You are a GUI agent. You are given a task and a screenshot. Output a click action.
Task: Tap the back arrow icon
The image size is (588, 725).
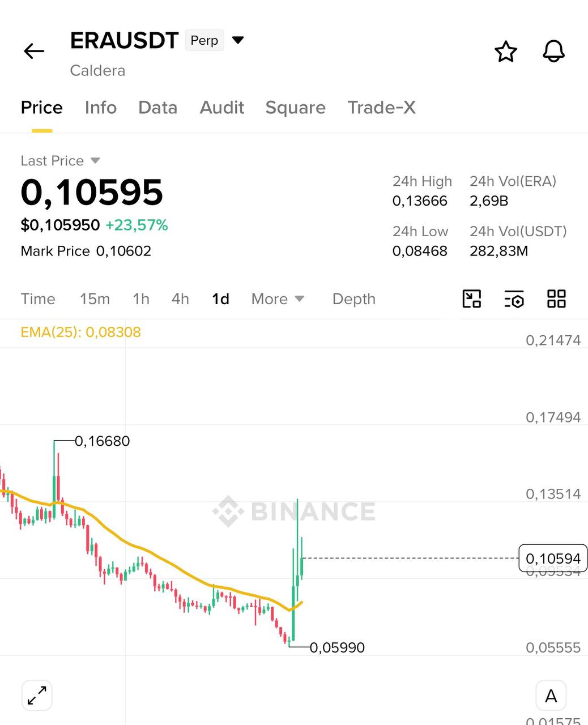(x=34, y=52)
